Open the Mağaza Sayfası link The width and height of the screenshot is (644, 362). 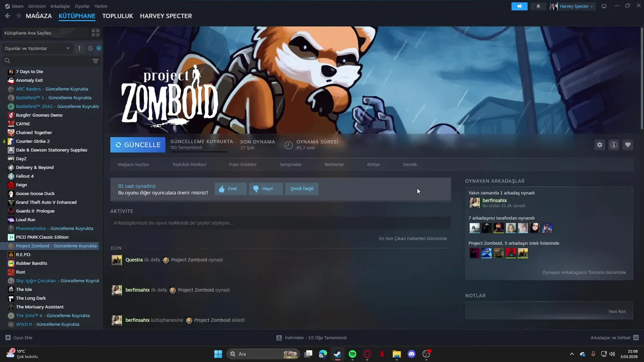point(133,164)
